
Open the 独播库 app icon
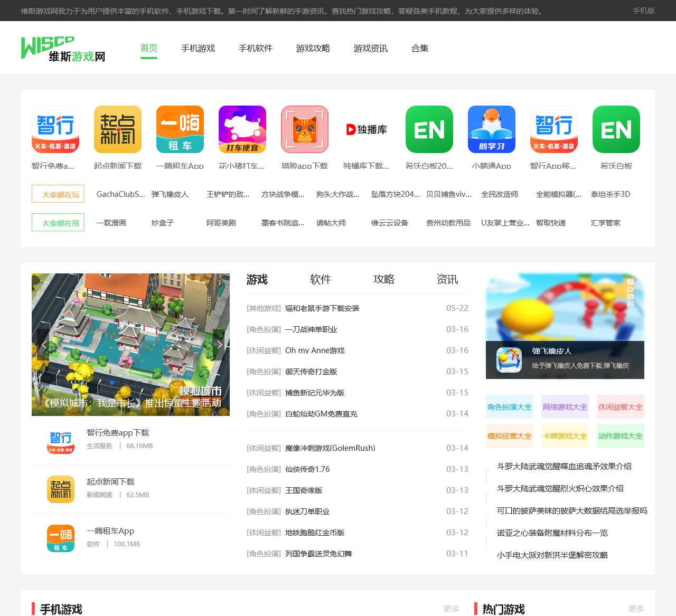pyautogui.click(x=367, y=129)
